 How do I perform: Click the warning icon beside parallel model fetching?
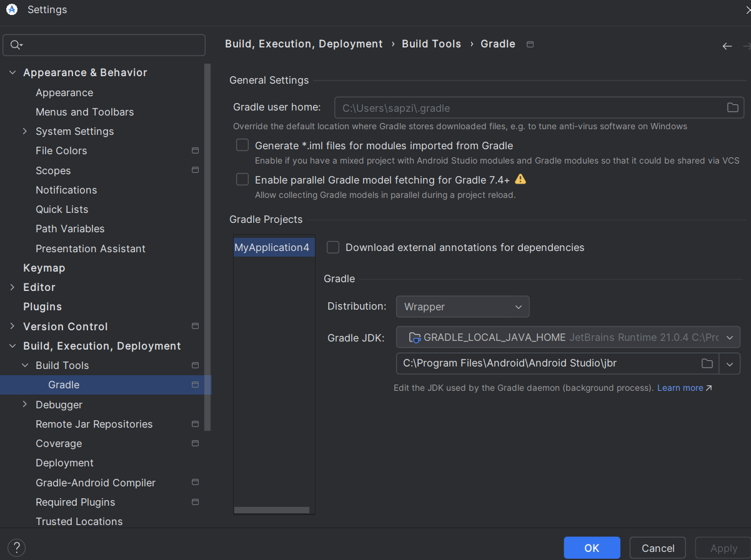[x=520, y=179]
